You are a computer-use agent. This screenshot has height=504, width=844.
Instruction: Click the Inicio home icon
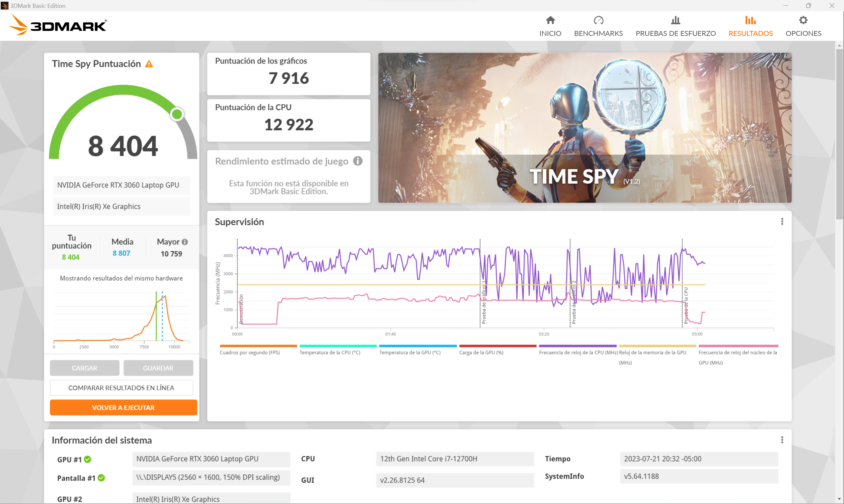pyautogui.click(x=550, y=20)
